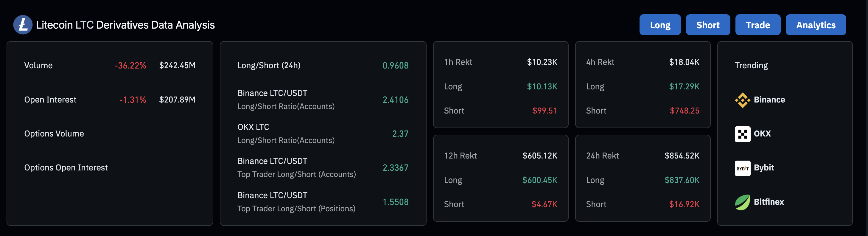Open Binance Top Trader Long/Short (Accounts) row
The image size is (868, 236).
323,167
